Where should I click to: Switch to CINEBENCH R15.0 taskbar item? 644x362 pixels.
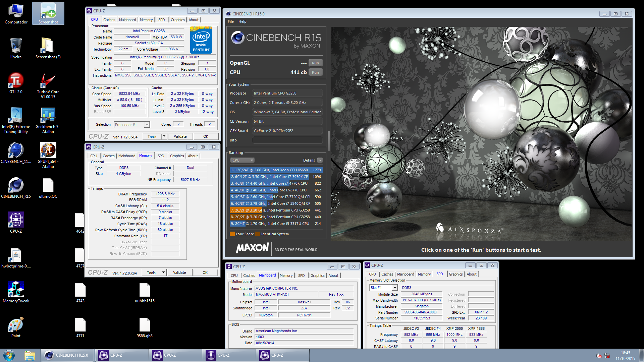point(67,355)
